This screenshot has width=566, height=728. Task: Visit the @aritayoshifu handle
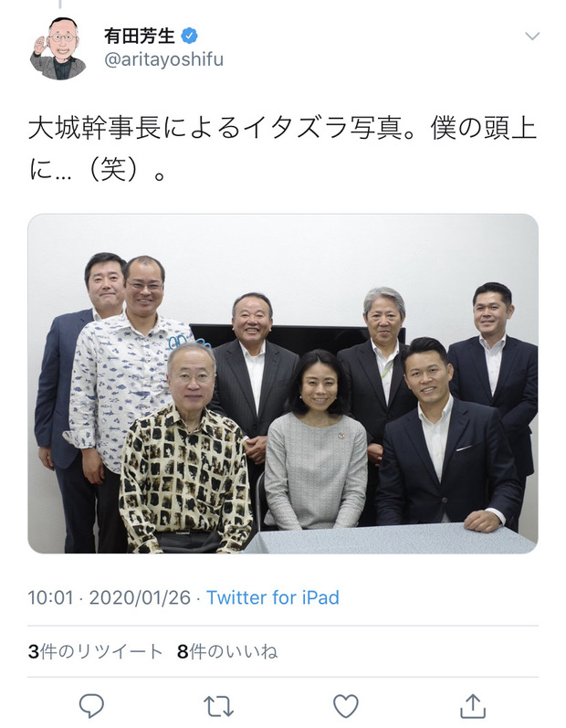point(163,59)
